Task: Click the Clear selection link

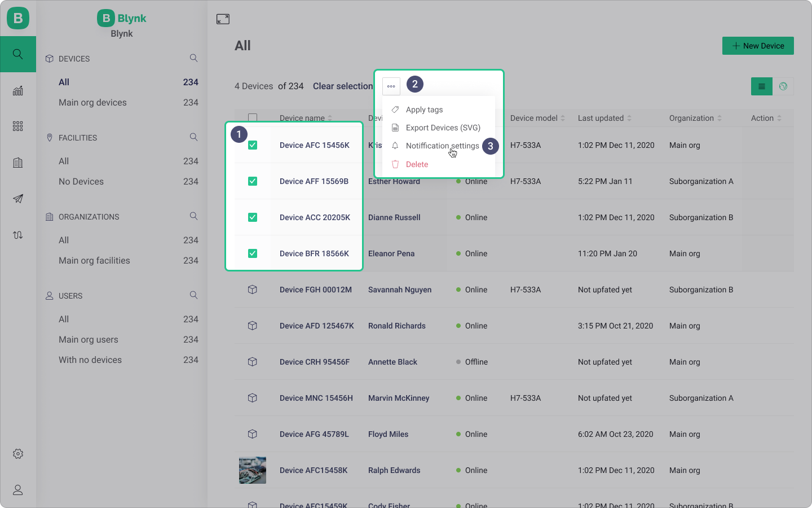Action: coord(343,86)
